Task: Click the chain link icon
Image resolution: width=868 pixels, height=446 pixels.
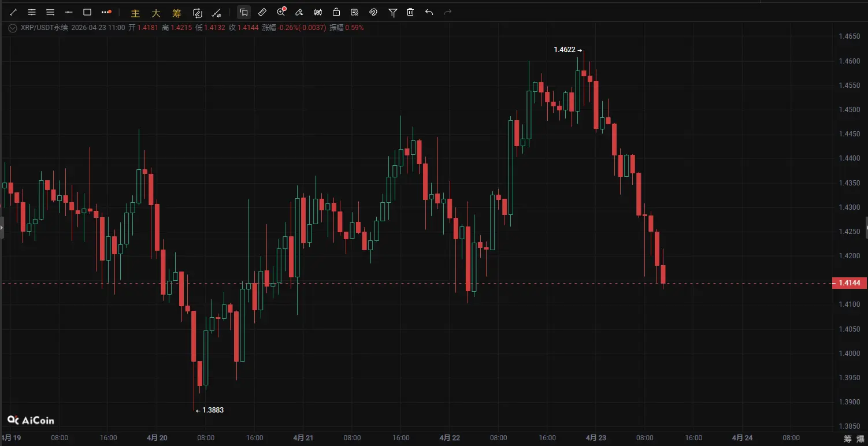Action: click(373, 12)
